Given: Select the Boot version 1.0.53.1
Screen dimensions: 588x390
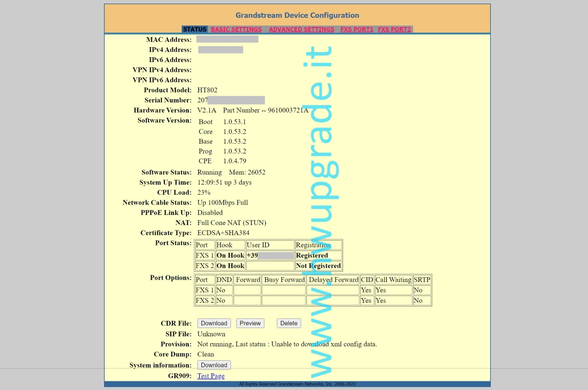Looking at the screenshot, I should tap(234, 122).
